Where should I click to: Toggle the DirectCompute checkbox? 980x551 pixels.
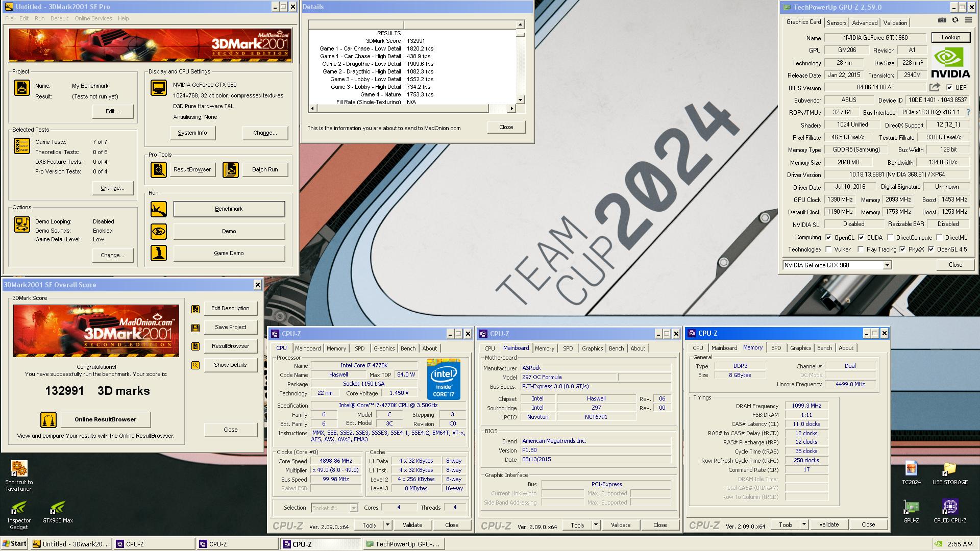(x=890, y=237)
